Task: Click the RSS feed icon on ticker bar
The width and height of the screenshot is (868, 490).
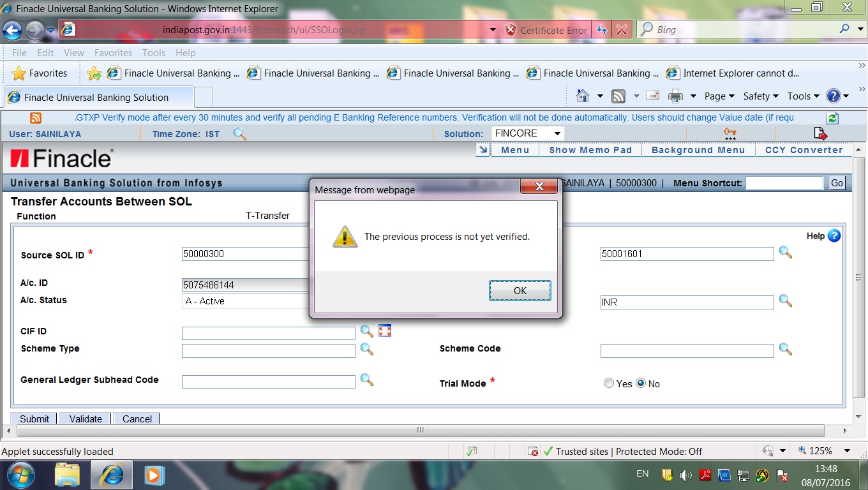Action: click(36, 118)
